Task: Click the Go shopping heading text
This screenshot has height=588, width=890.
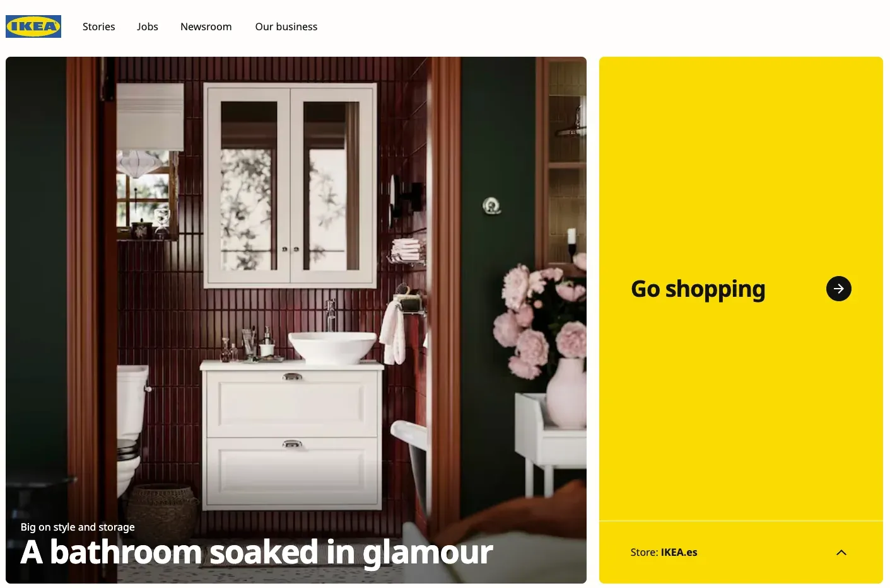Action: [698, 289]
